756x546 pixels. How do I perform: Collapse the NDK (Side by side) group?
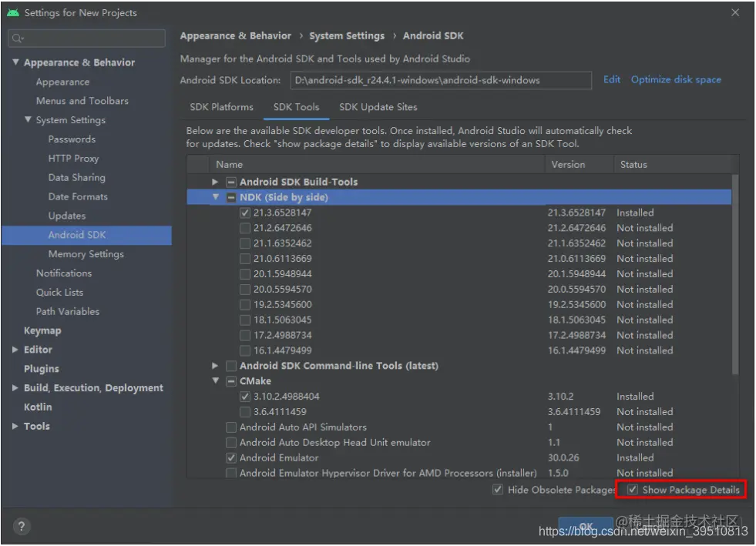(216, 197)
